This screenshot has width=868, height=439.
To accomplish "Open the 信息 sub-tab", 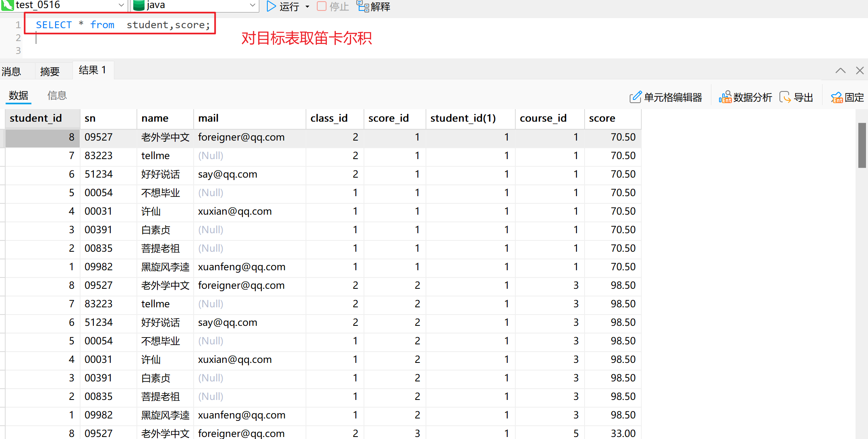I will click(57, 95).
